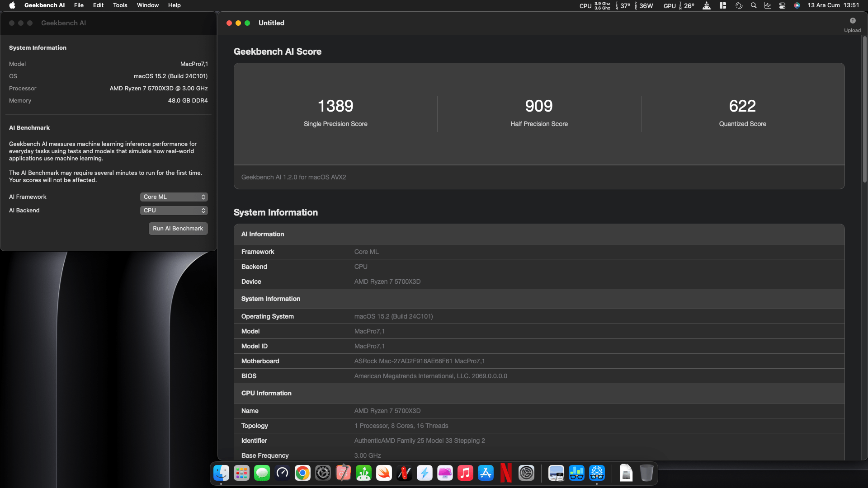Open the Trash in the dock
The image size is (868, 488).
(x=646, y=473)
